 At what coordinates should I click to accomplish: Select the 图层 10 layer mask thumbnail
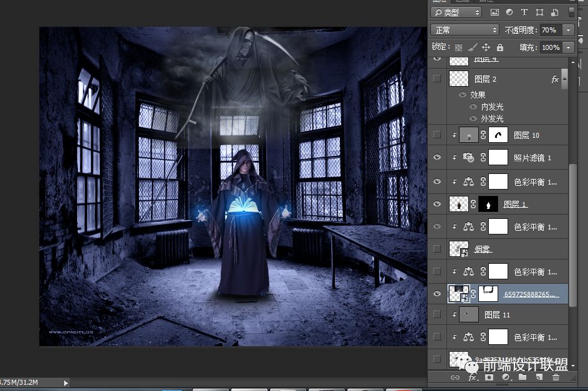(498, 135)
